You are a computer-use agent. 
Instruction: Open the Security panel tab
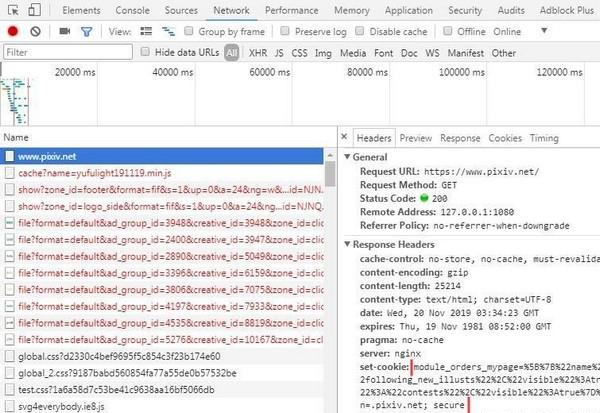pos(465,10)
